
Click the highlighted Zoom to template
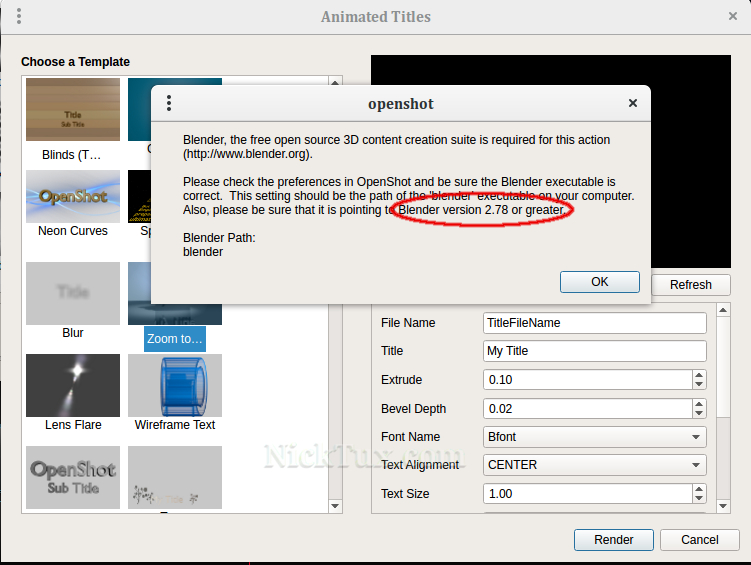175,339
